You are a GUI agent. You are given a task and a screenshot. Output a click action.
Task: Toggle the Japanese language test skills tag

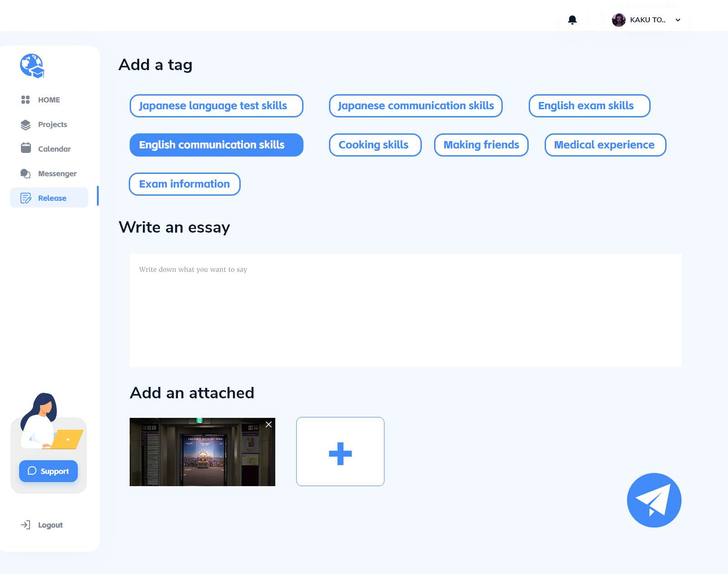coord(216,106)
